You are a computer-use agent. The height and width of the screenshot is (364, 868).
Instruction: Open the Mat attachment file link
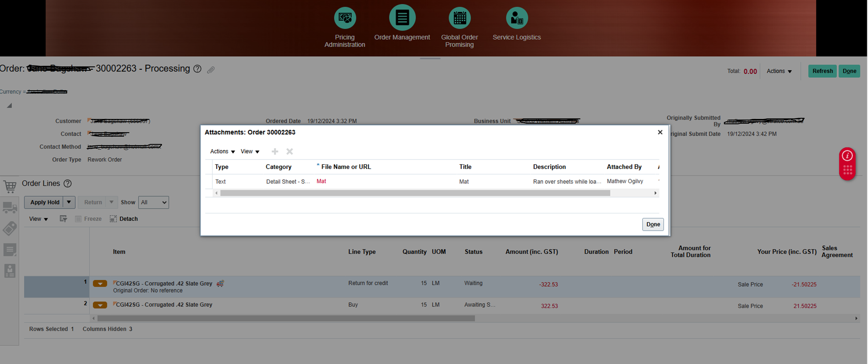pos(321,181)
